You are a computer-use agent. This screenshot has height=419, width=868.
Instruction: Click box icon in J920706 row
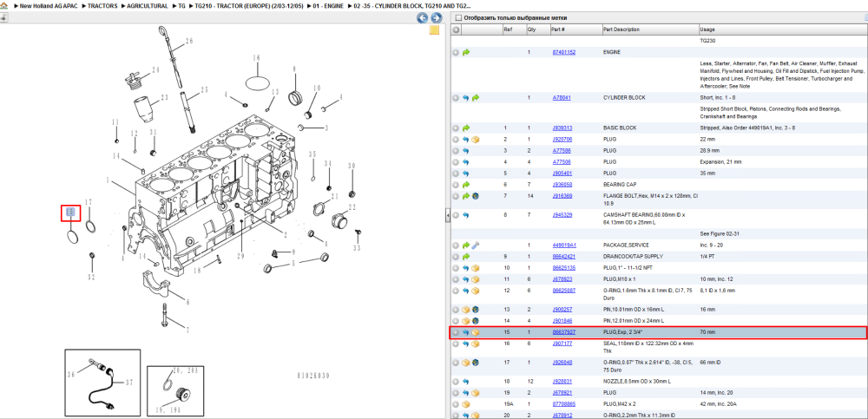(x=475, y=140)
